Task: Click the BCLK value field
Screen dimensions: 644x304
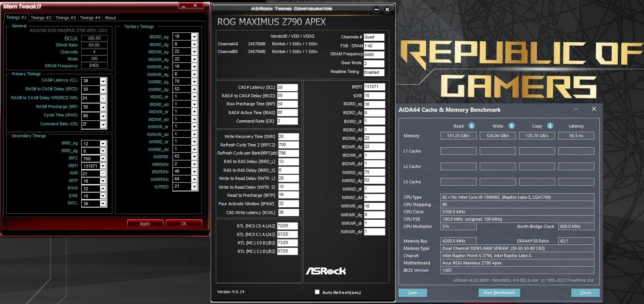Action: pos(94,38)
